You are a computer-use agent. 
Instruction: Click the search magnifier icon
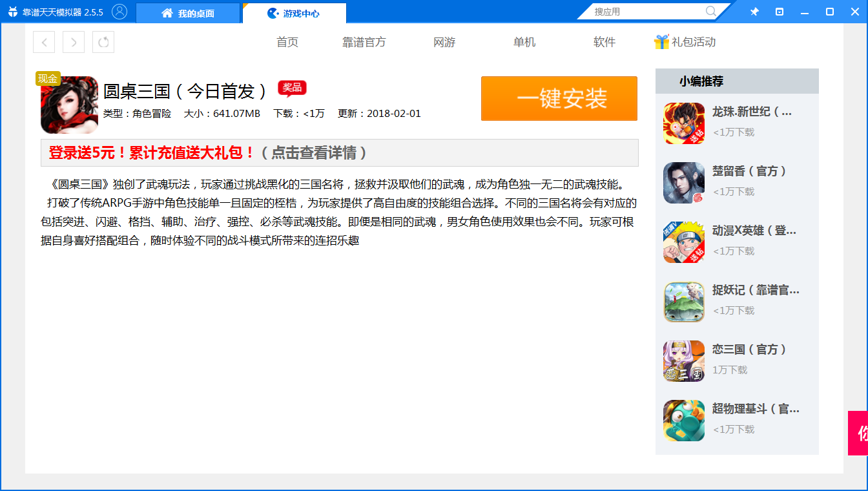tap(711, 12)
